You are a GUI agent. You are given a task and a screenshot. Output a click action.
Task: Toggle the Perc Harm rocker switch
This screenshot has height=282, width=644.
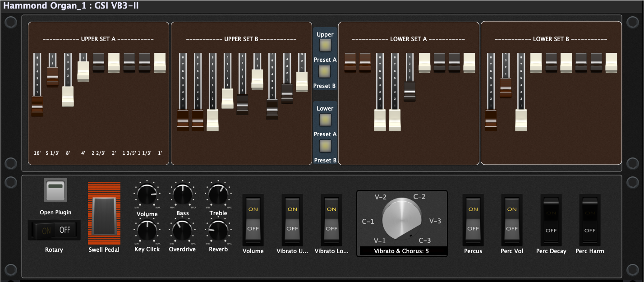point(590,220)
